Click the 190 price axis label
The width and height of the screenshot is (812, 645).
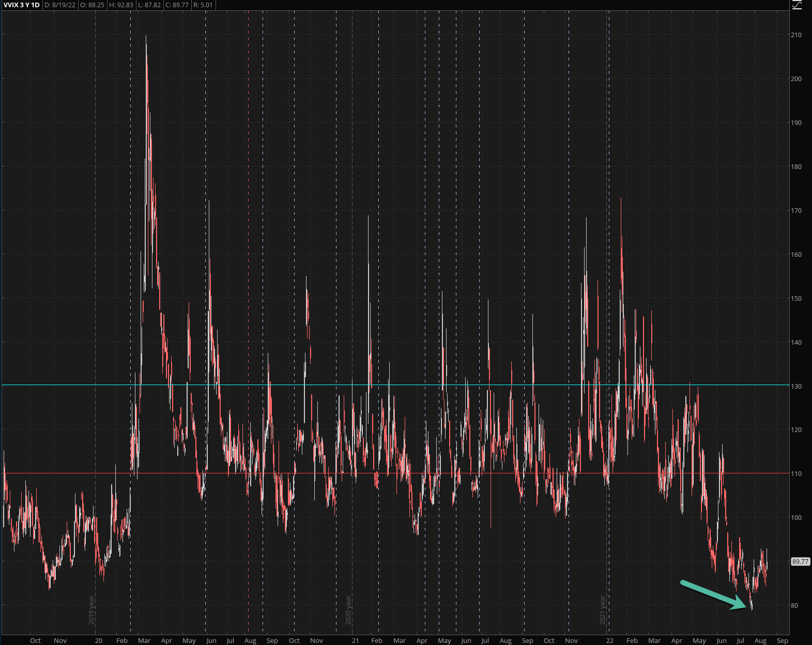click(x=796, y=122)
